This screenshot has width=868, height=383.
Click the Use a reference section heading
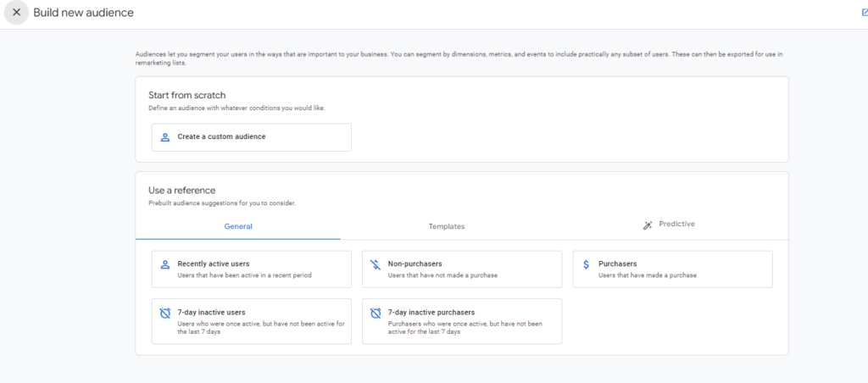181,191
